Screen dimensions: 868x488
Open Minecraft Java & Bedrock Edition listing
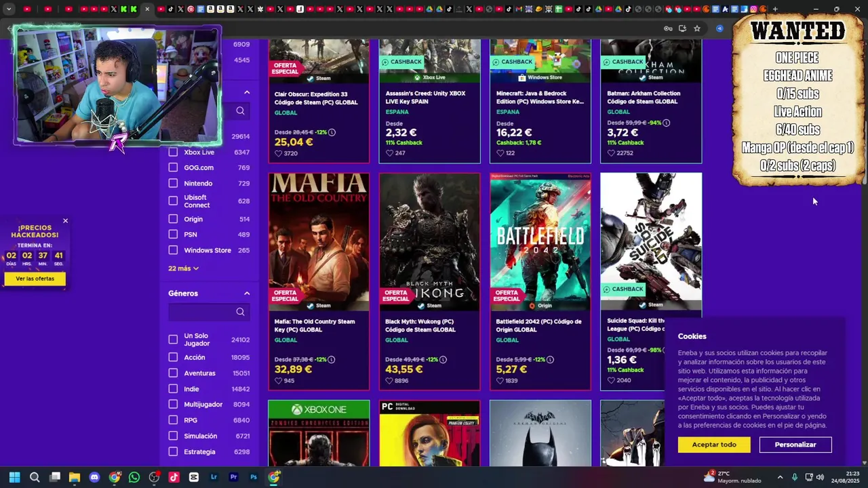(540, 98)
